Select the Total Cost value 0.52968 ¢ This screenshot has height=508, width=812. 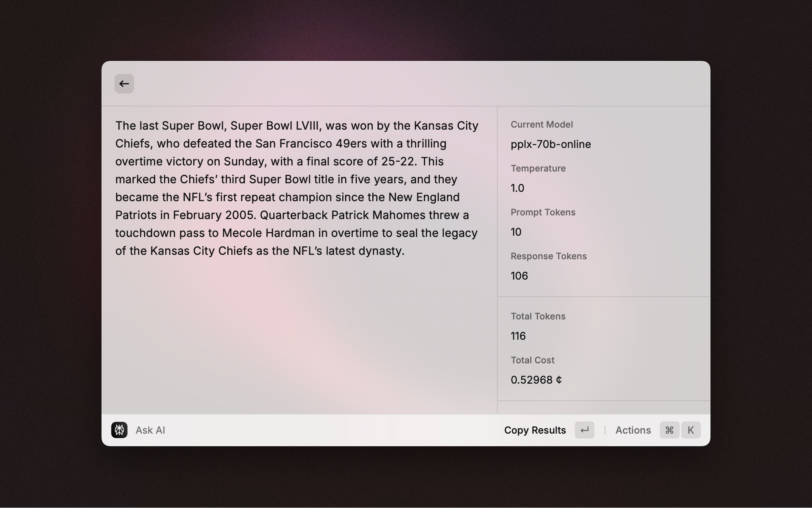pos(536,380)
